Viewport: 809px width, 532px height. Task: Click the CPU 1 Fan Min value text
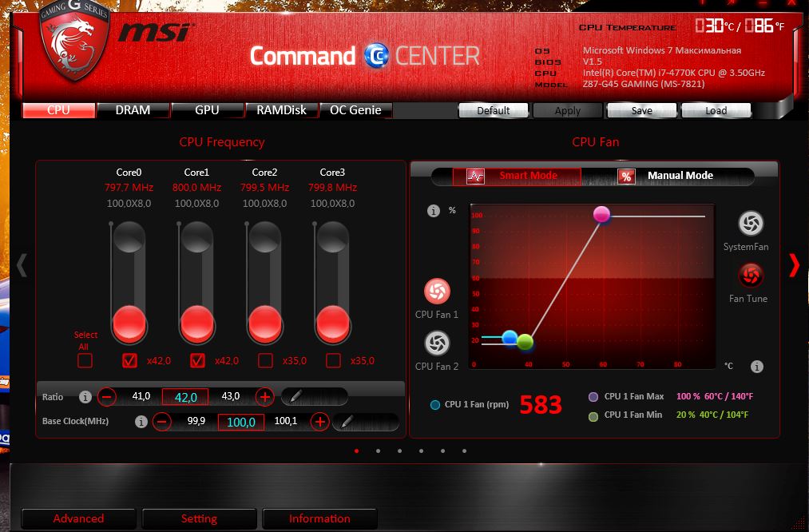pyautogui.click(x=712, y=415)
